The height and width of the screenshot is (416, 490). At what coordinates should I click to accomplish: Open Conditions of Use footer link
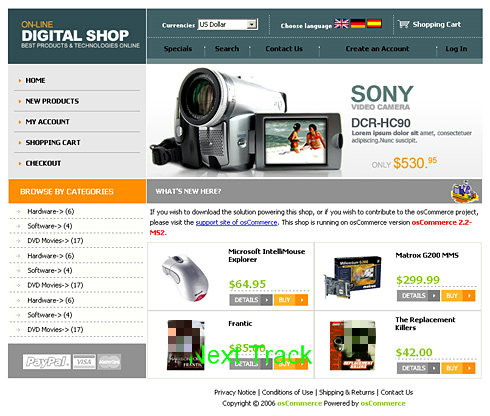click(x=287, y=392)
